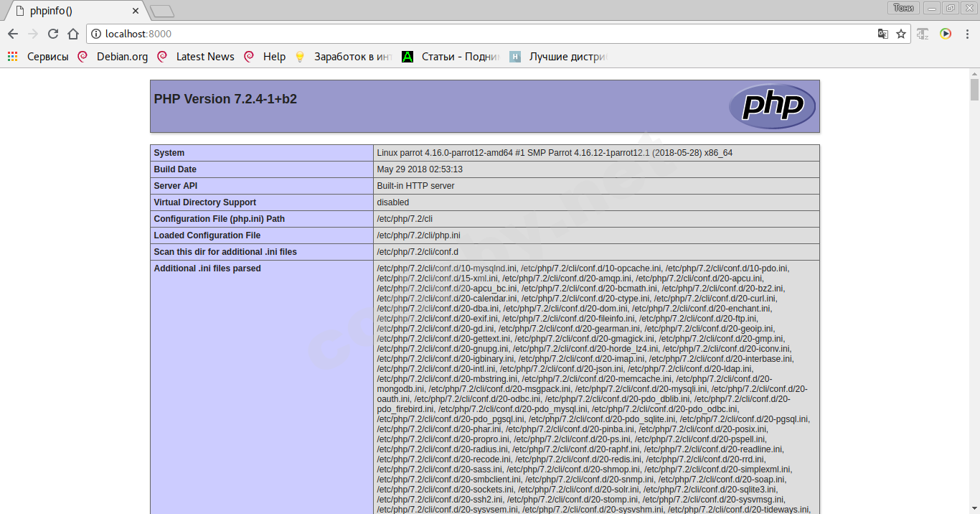The width and height of the screenshot is (980, 514).
Task: Click the /etc/php/7.2/cli/conf.d value
Action: (417, 252)
